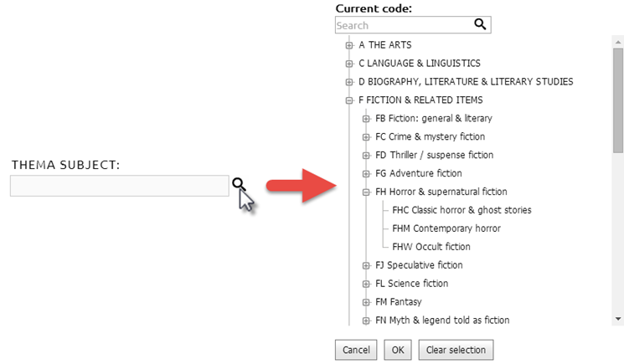
Task: Focus the Thema Subject input field
Action: click(120, 186)
